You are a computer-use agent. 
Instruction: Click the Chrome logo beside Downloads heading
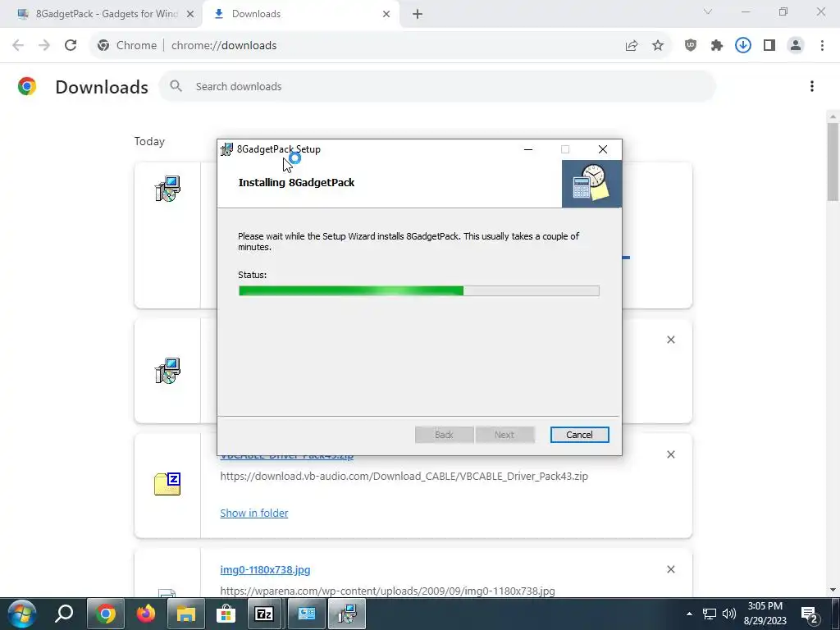tap(27, 86)
